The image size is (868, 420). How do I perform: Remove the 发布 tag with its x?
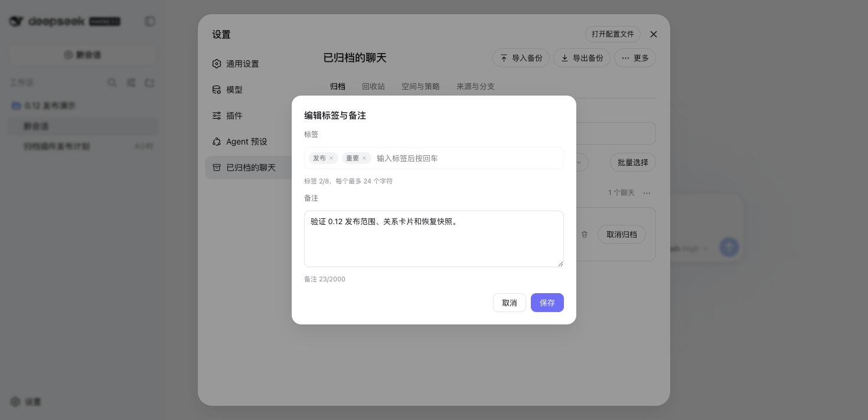[x=331, y=158]
